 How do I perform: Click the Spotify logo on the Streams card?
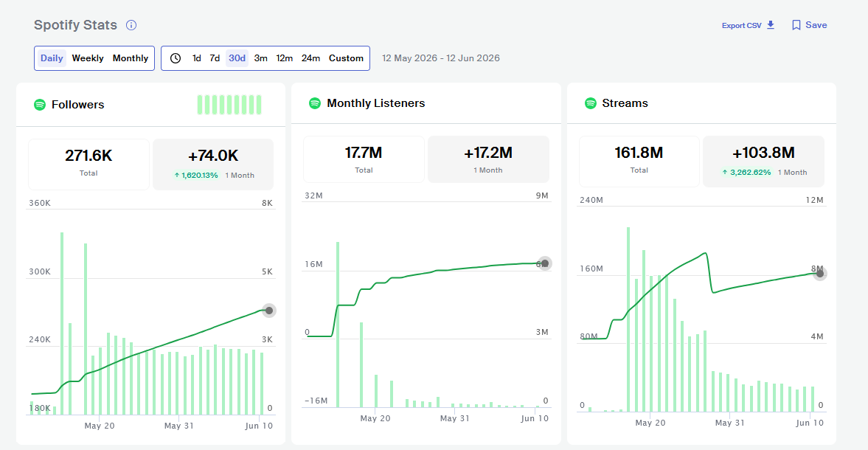point(591,103)
